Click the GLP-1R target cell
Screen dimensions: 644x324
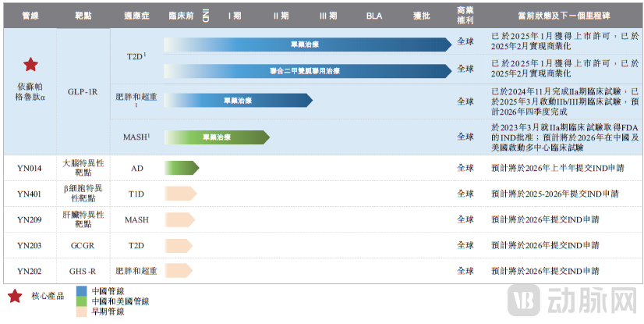[83, 91]
